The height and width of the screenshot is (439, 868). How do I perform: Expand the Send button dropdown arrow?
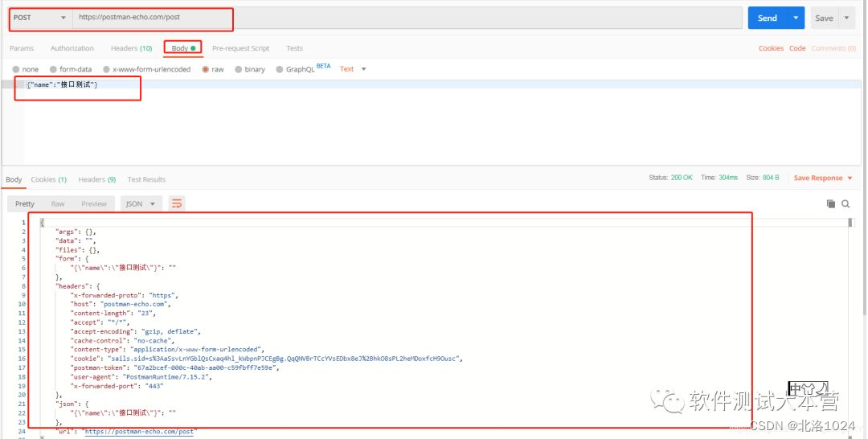pos(796,18)
